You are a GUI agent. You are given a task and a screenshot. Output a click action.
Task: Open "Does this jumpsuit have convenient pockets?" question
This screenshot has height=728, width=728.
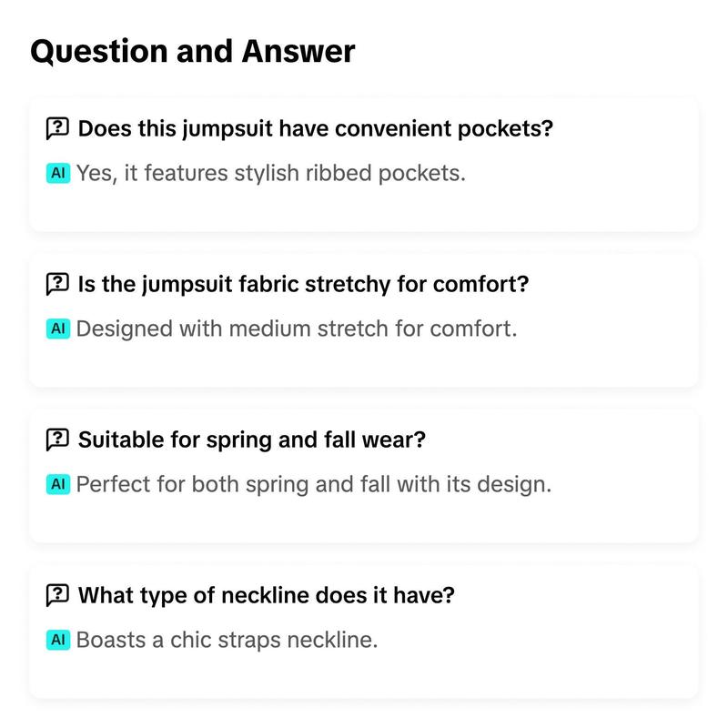[316, 128]
